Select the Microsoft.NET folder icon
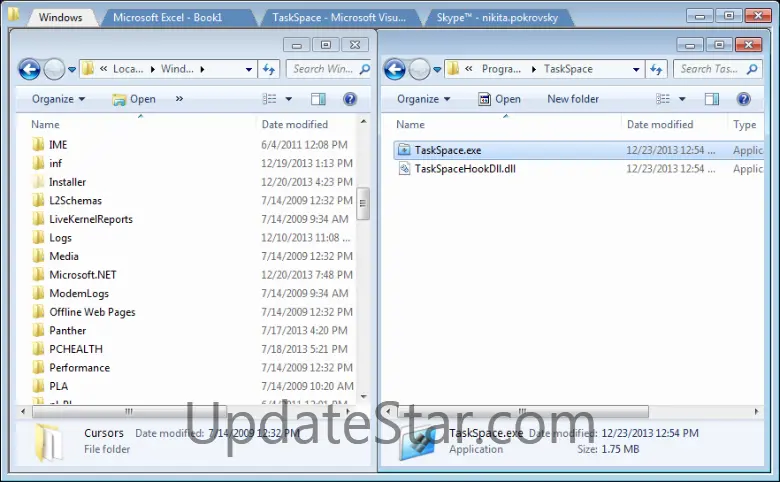Image resolution: width=780 pixels, height=482 pixels. coord(38,275)
